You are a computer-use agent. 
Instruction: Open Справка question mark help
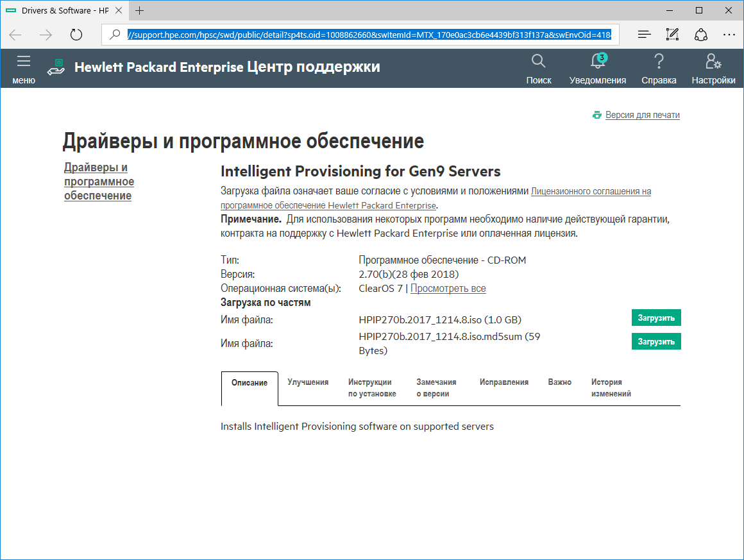pyautogui.click(x=659, y=61)
